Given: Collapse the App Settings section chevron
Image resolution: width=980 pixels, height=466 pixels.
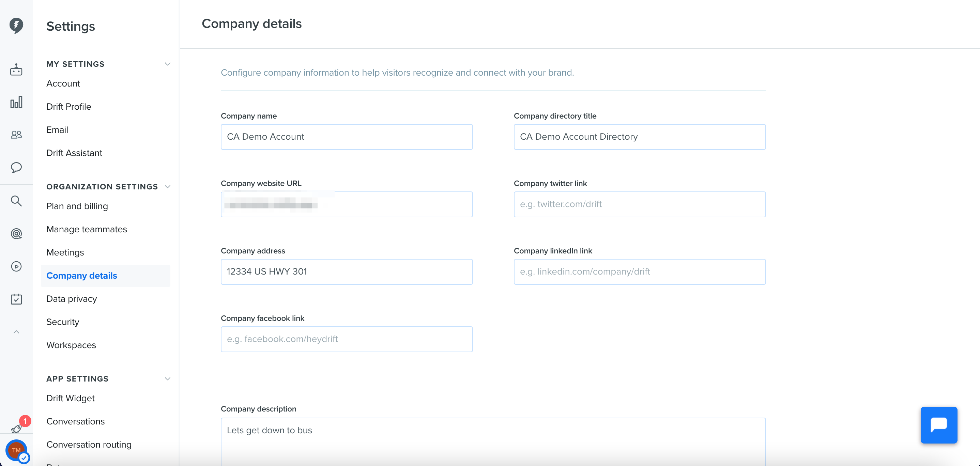Looking at the screenshot, I should (167, 378).
